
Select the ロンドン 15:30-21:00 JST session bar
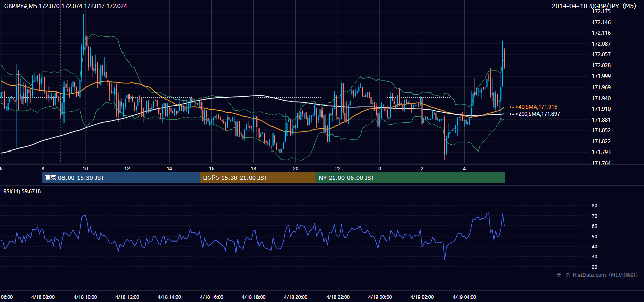pyautogui.click(x=258, y=178)
